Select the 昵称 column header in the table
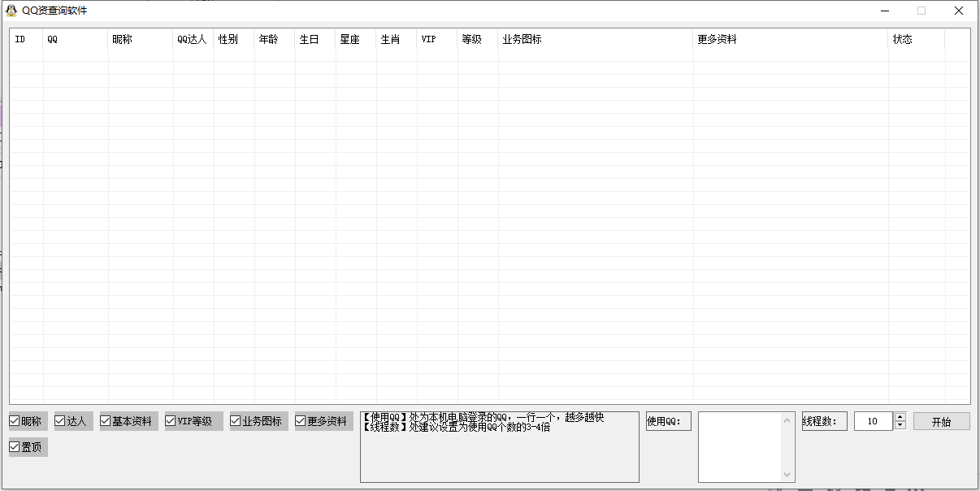The image size is (980, 491). point(141,39)
